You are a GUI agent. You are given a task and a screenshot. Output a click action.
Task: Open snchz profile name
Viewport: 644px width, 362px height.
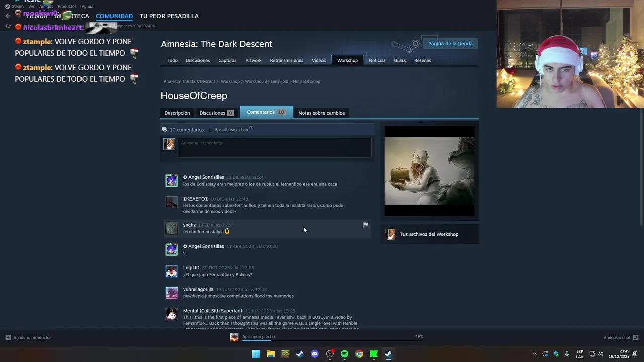(x=189, y=225)
